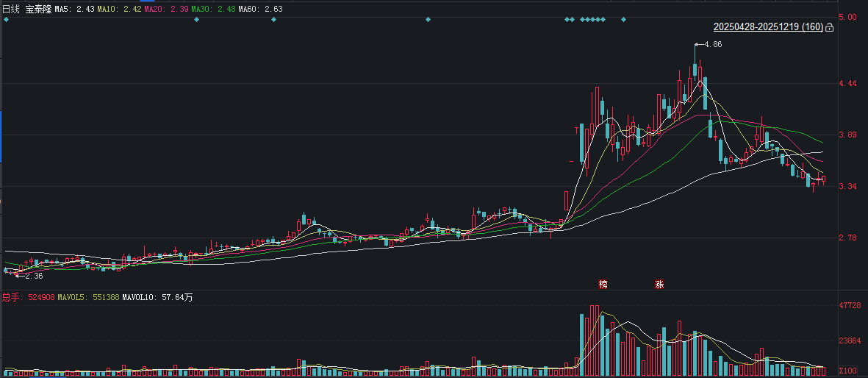Click the 宝泰隆 stock name
The width and height of the screenshot is (868, 378).
[38, 10]
